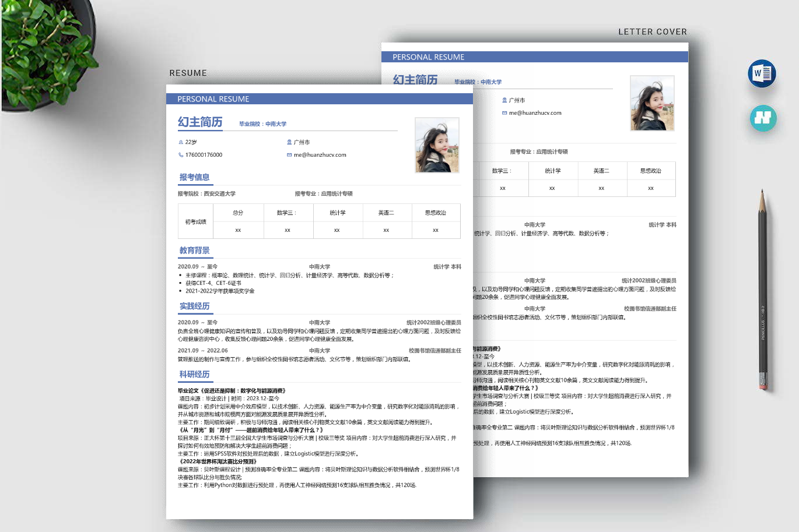The image size is (799, 532).
Task: Click the 报考信息 section heading
Action: (194, 177)
